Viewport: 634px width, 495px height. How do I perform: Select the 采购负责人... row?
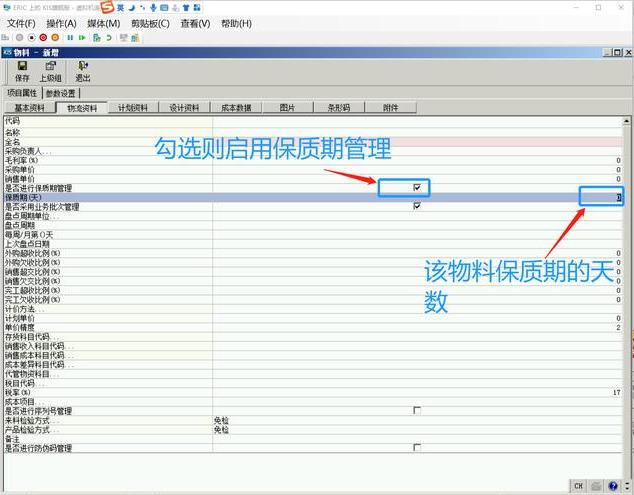pyautogui.click(x=313, y=151)
